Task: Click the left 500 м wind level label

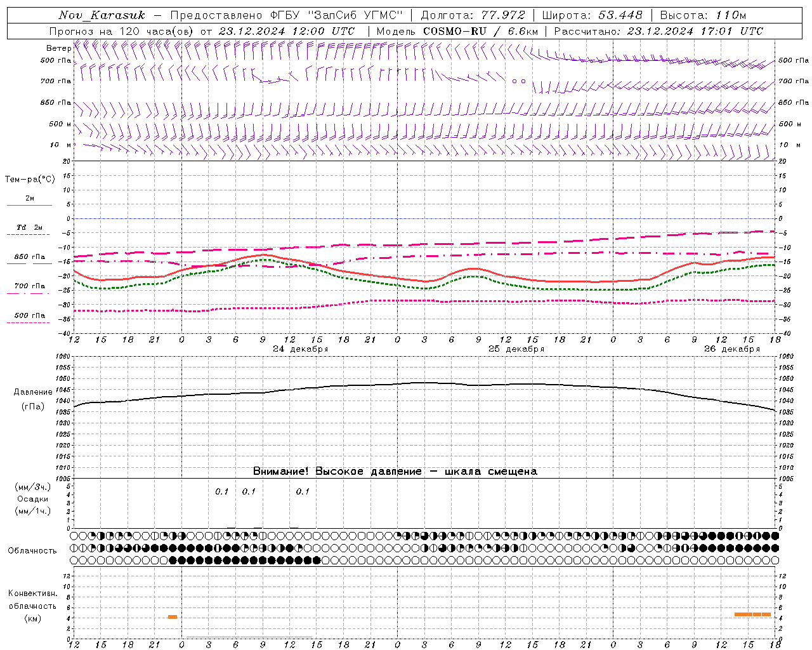Action: pyautogui.click(x=60, y=124)
